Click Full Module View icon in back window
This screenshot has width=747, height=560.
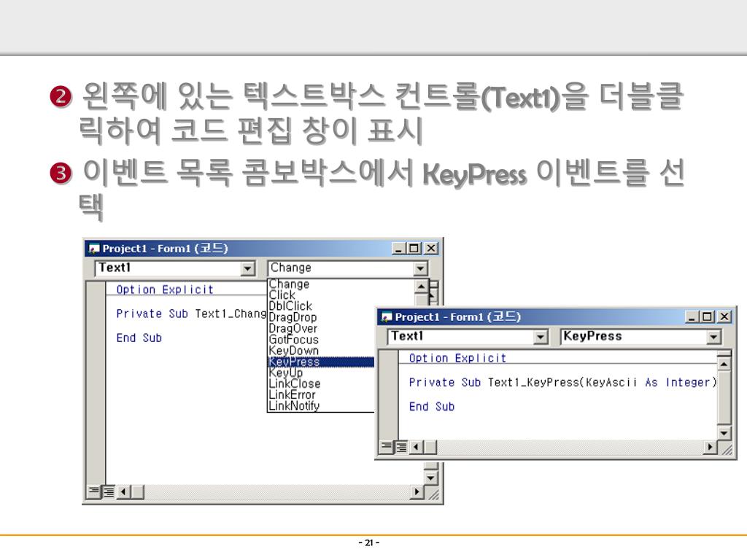(109, 491)
